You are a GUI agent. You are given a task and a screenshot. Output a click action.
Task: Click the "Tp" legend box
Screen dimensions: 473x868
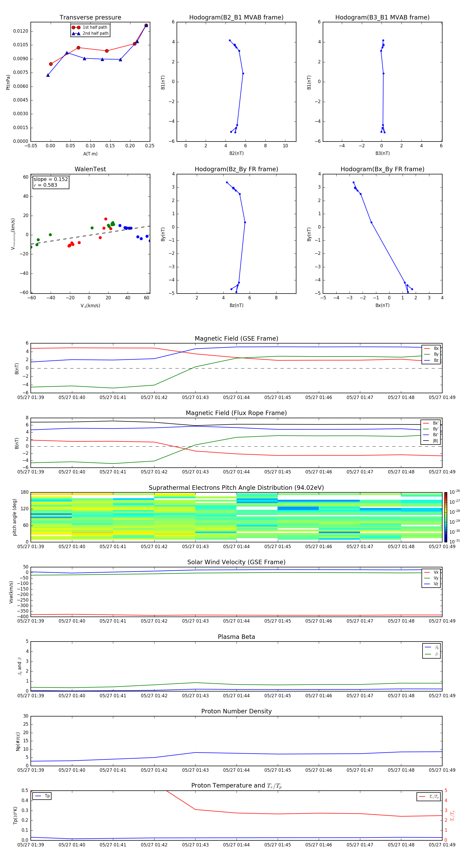point(42,796)
